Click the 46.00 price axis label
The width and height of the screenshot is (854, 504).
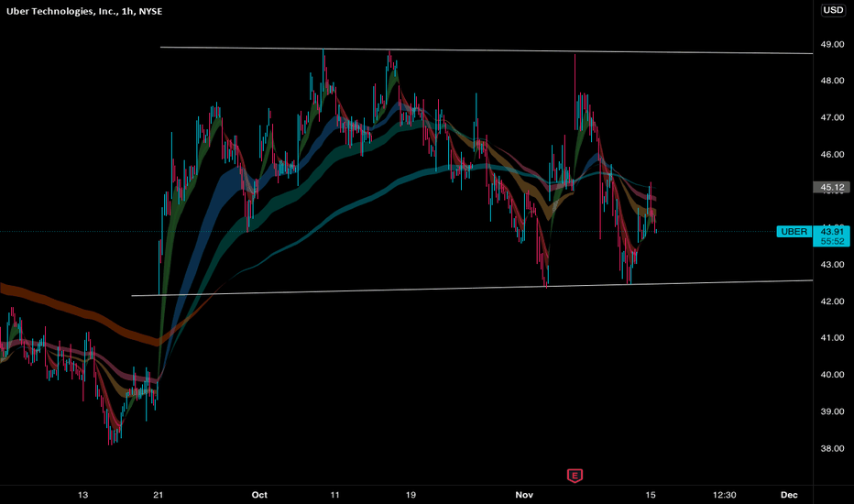(x=832, y=155)
